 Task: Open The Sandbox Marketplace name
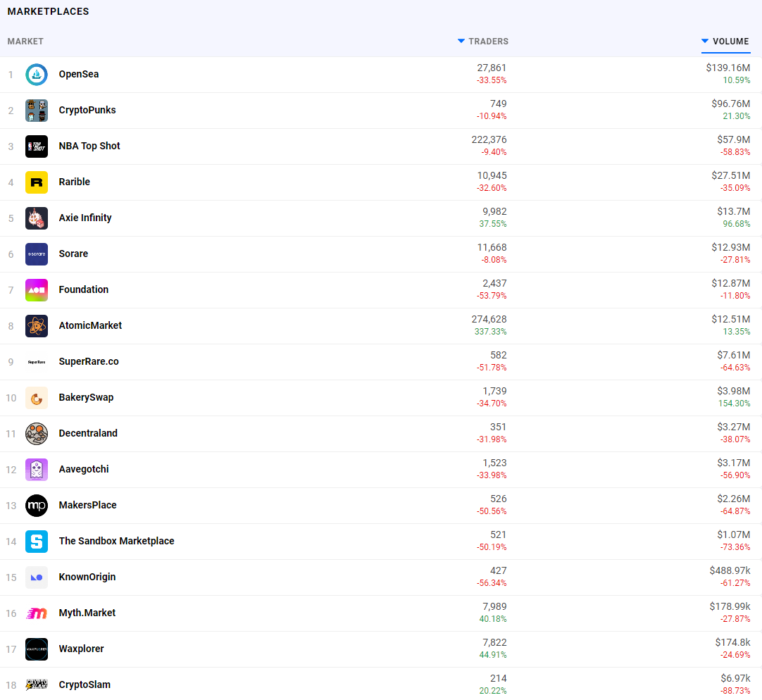(117, 542)
